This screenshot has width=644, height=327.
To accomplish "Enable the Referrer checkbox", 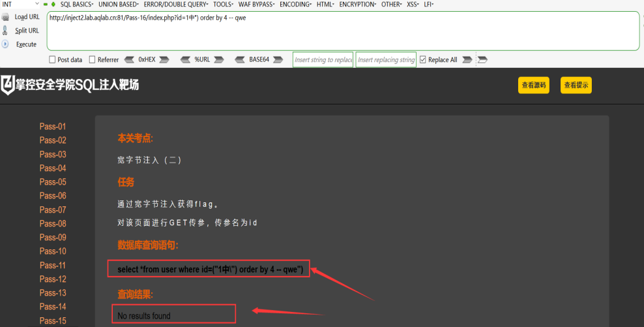I will point(92,59).
